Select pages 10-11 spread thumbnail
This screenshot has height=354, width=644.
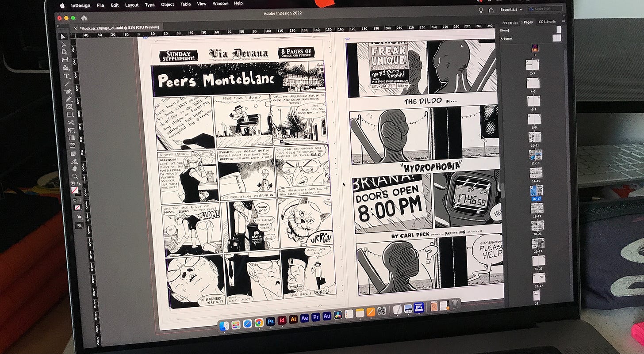click(x=535, y=137)
